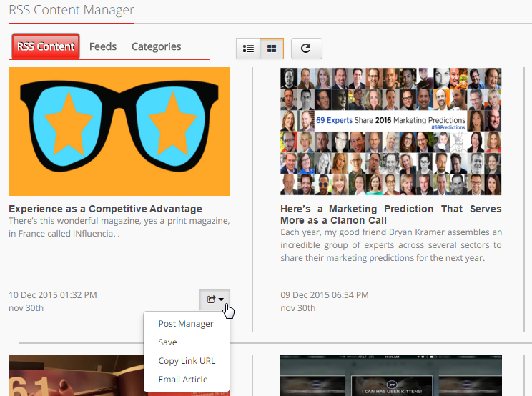Choose Post Manager from the menu
The width and height of the screenshot is (532, 396).
point(186,324)
